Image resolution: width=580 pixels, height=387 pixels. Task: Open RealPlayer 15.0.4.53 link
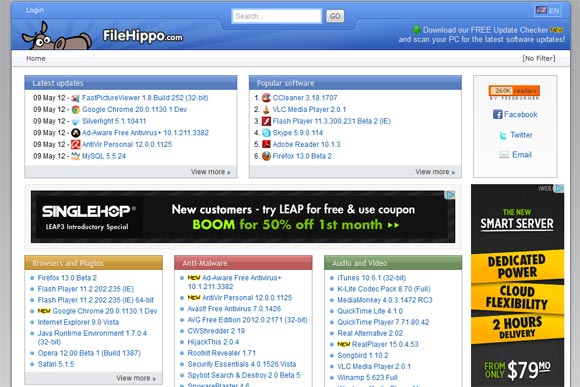[x=385, y=344]
